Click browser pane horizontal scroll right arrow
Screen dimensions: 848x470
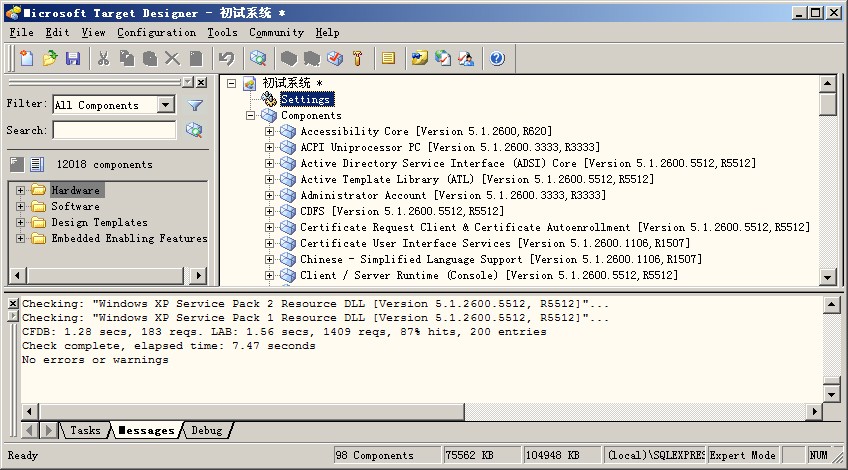click(198, 275)
